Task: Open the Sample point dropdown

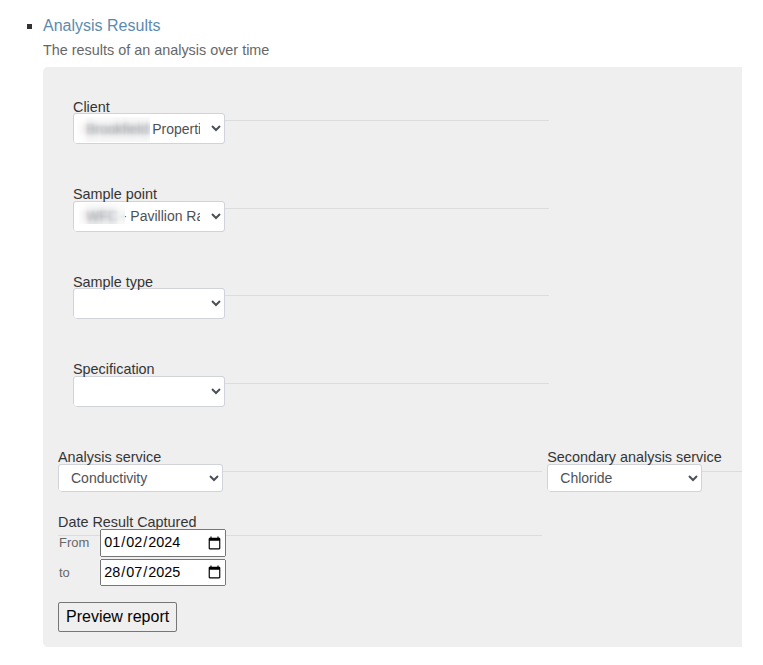Action: click(148, 216)
